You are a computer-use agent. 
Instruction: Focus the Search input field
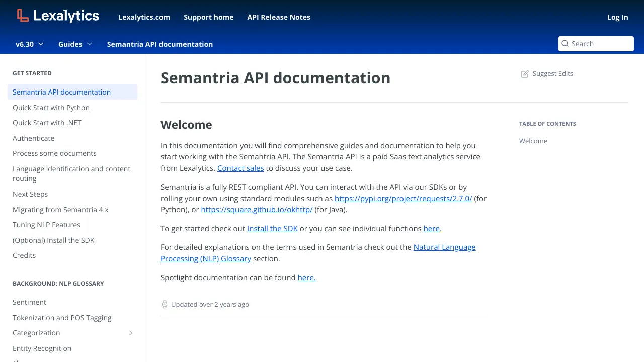click(x=596, y=44)
